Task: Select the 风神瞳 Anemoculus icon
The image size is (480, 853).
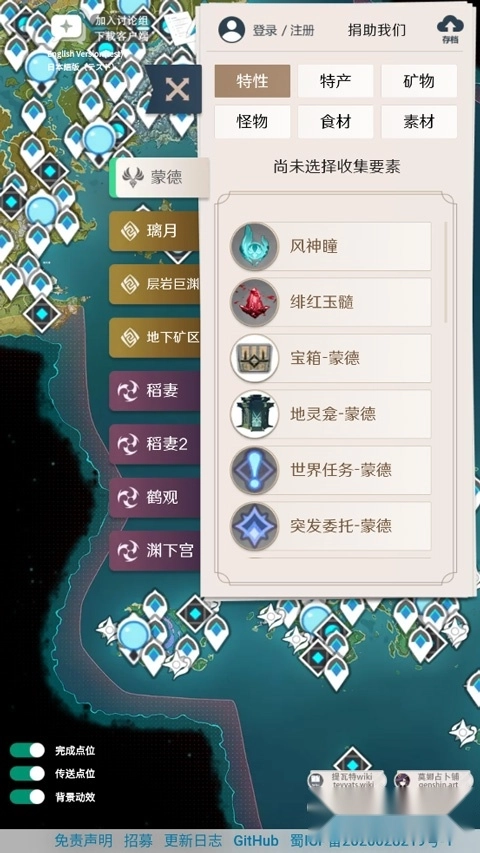Action: (x=254, y=246)
